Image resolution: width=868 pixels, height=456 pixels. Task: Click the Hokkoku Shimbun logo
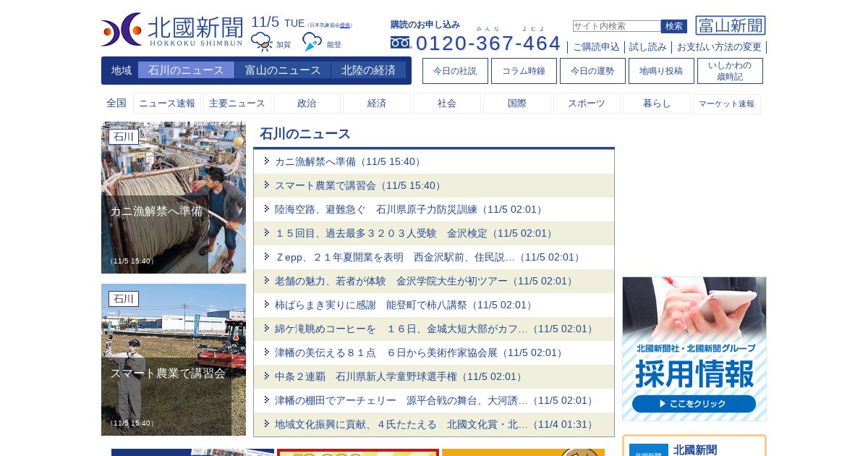pos(172,30)
